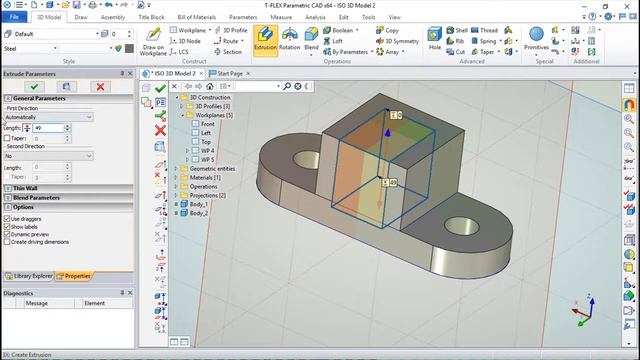Click the Draw on Workplane icon

click(x=153, y=41)
